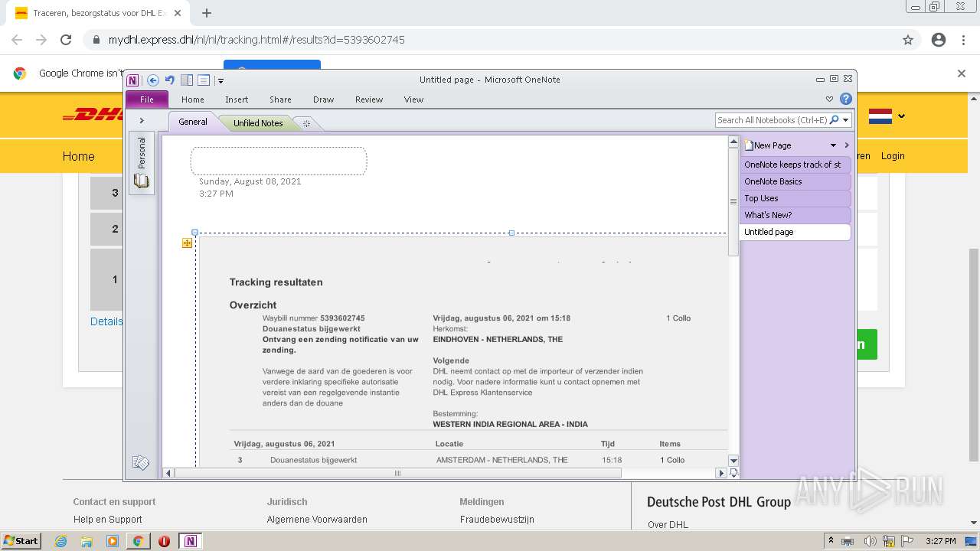Click the Windows Start button
This screenshot has height=551, width=980.
pos(21,540)
